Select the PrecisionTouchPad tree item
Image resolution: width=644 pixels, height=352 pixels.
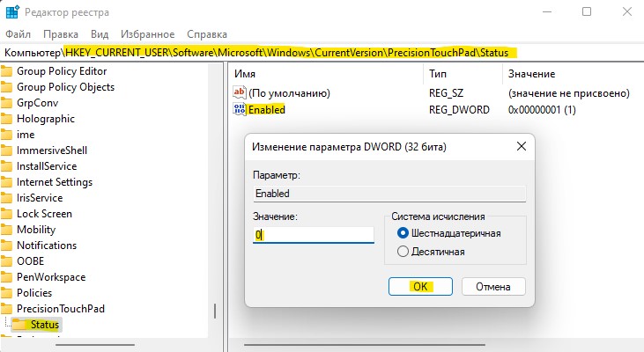pos(61,309)
